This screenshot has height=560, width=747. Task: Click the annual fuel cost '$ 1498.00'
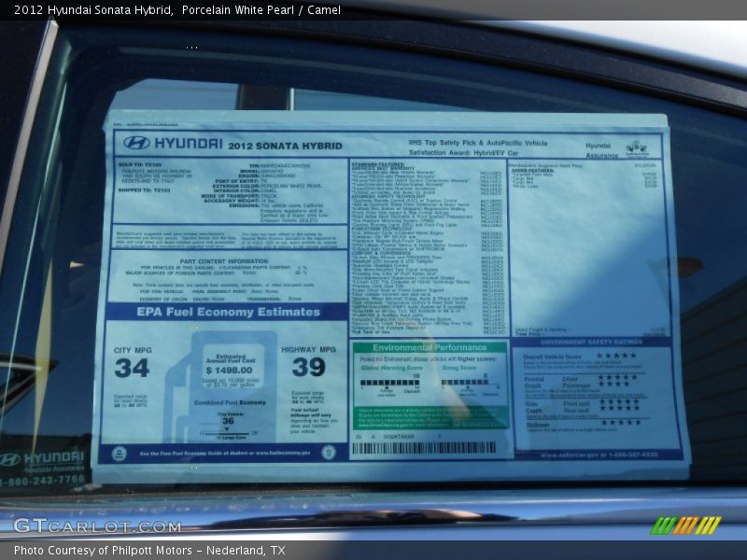coord(229,370)
